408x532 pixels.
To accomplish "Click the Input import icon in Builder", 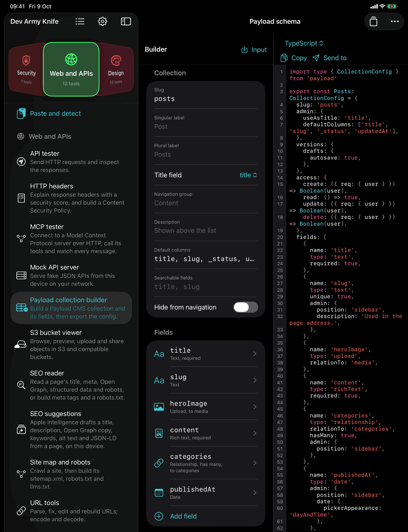I will [x=244, y=50].
